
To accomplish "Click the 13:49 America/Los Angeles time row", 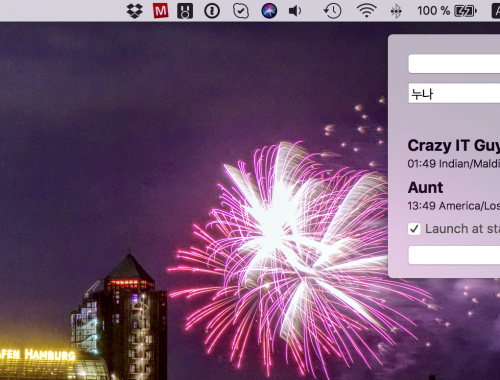I will point(454,206).
